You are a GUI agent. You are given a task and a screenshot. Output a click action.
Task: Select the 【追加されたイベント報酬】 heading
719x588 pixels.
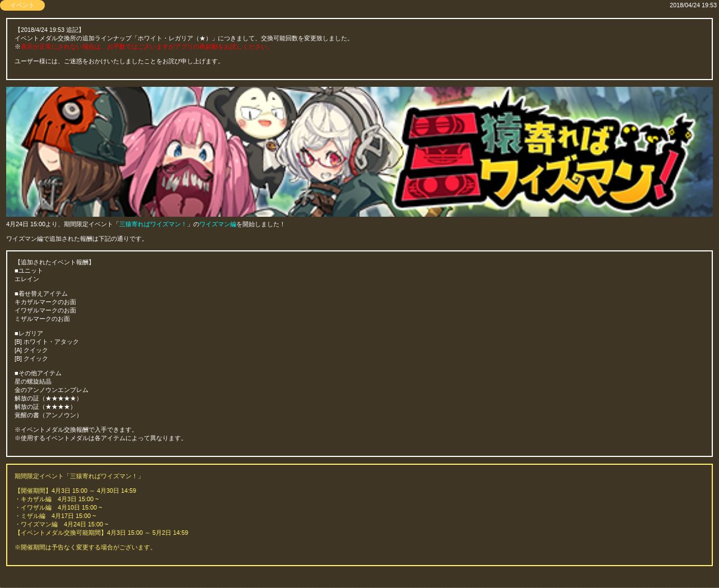pyautogui.click(x=54, y=263)
